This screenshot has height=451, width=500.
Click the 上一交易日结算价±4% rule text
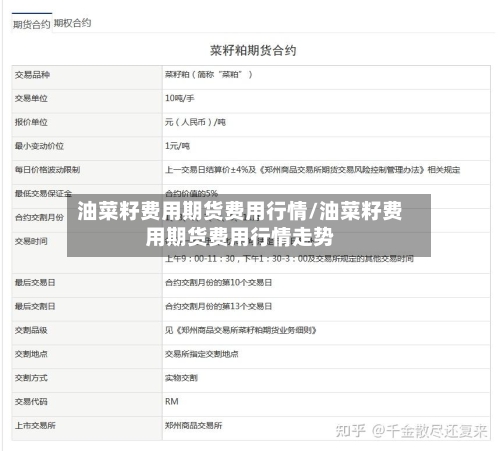tap(312, 170)
